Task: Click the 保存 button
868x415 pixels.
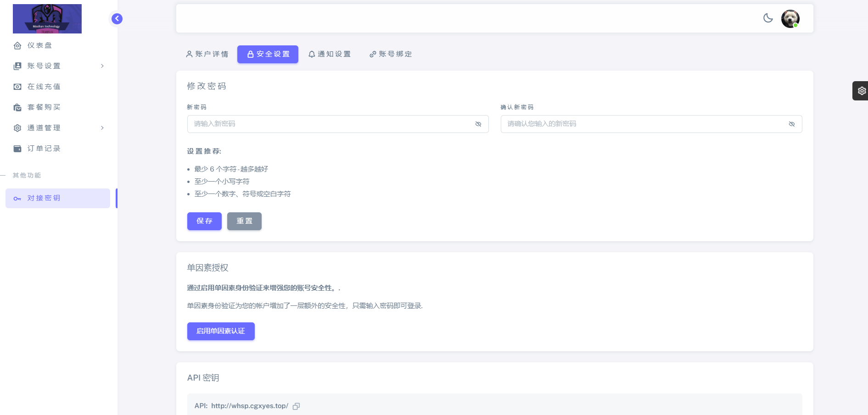Action: pyautogui.click(x=204, y=221)
